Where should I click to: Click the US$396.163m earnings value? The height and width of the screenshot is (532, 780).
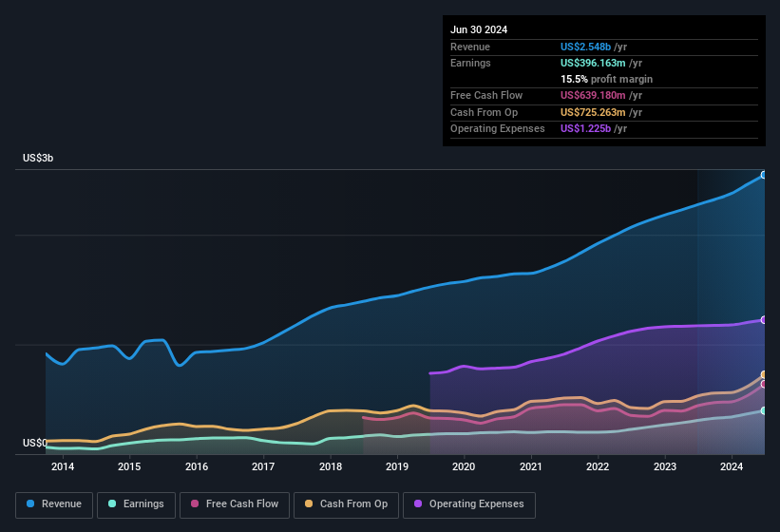point(593,63)
